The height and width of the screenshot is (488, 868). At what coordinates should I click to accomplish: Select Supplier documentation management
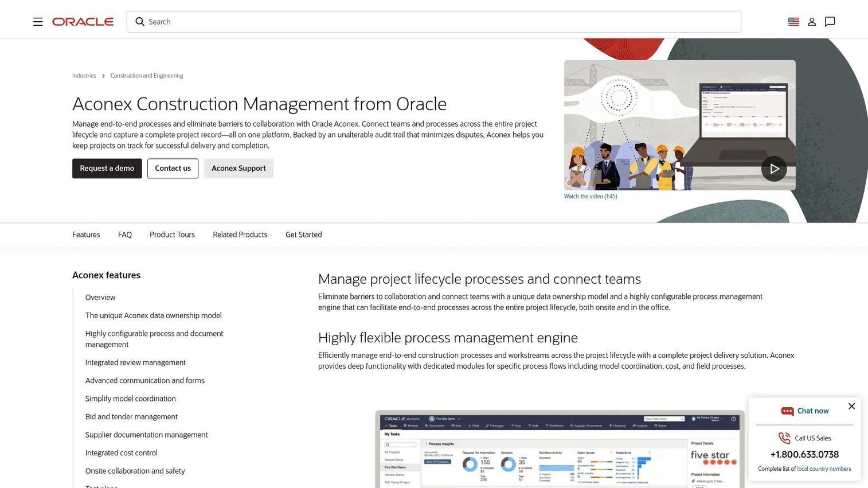pyautogui.click(x=147, y=435)
